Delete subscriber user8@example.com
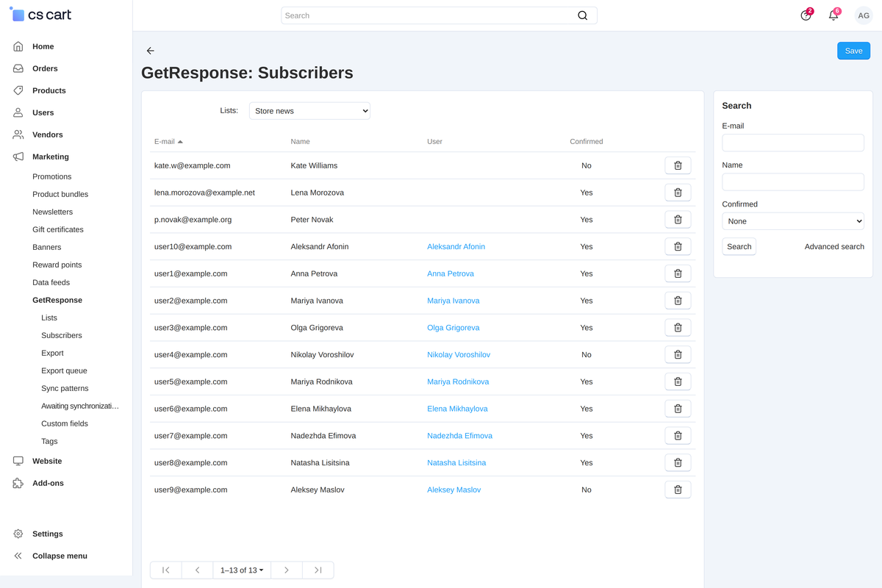This screenshot has width=882, height=588. [x=678, y=463]
